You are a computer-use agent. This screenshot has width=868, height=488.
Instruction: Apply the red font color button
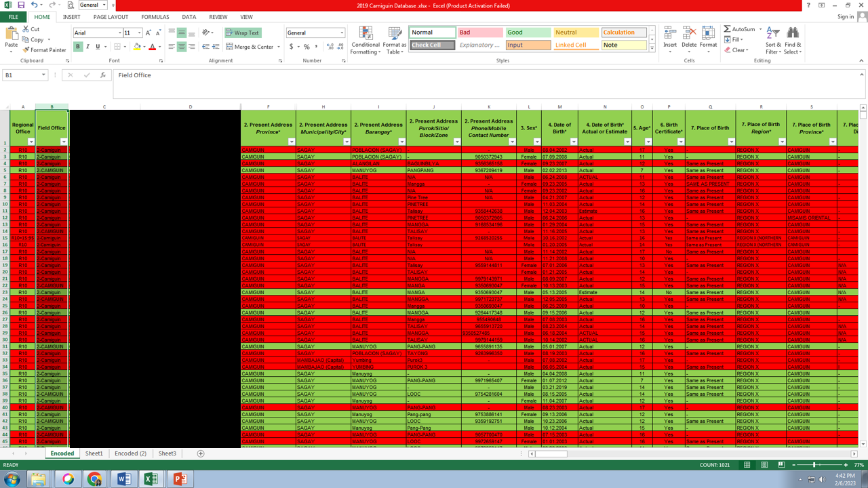pos(152,47)
